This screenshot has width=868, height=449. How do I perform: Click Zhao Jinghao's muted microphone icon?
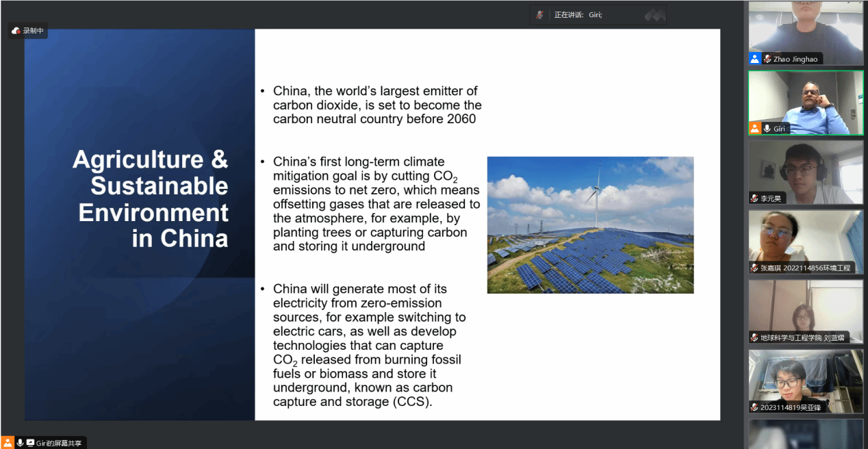point(767,60)
